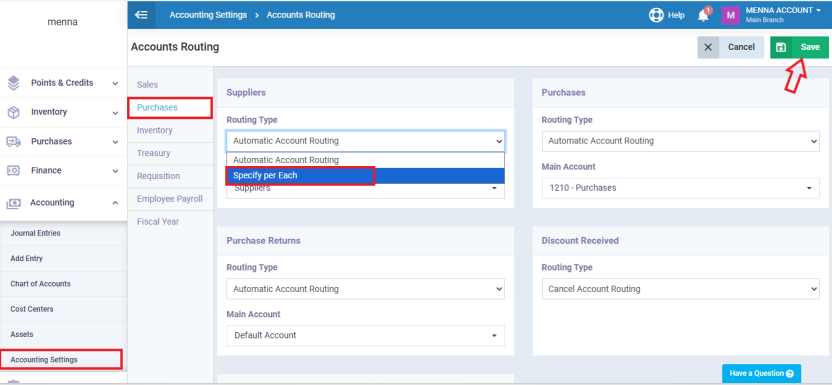The image size is (832, 385).
Task: Open the notifications bell icon
Action: coord(704,15)
